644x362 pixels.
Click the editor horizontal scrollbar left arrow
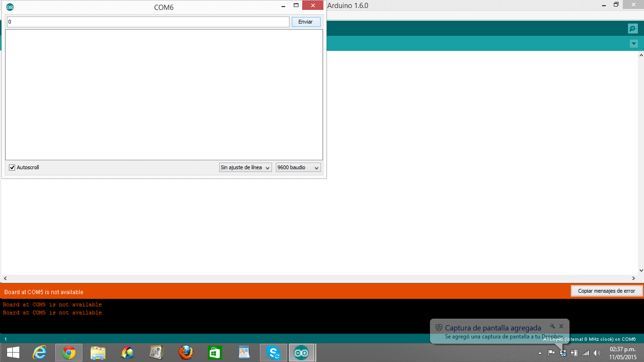point(5,279)
